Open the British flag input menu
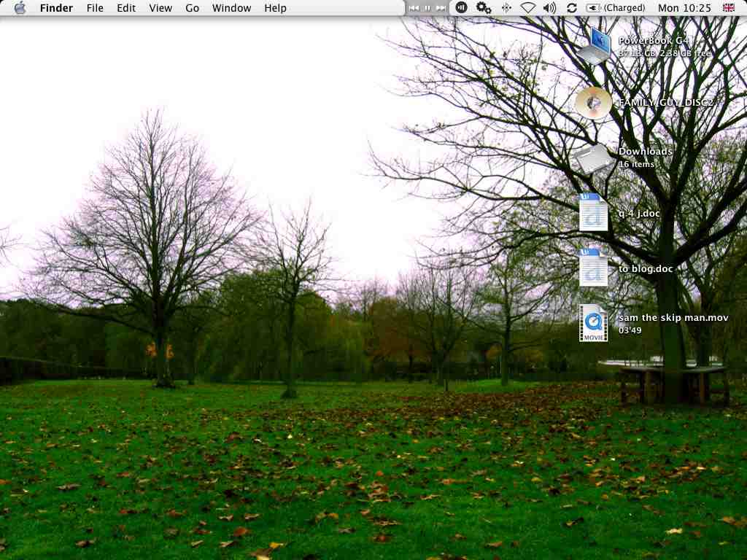 pyautogui.click(x=728, y=7)
